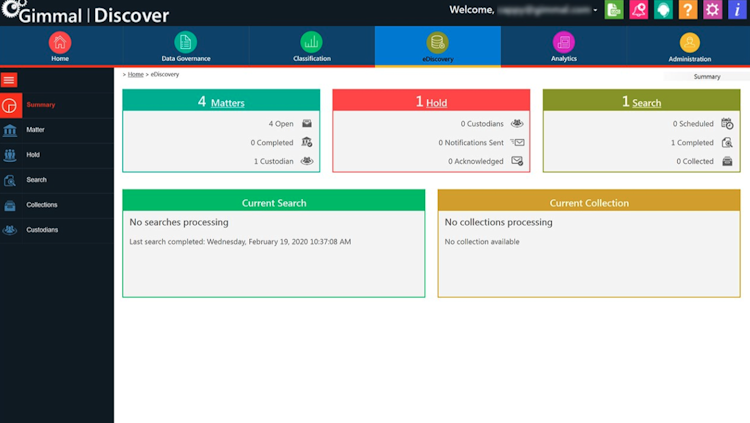Click the '0 Scheduled' text
Viewport: 750px width, 423px height.
coord(693,123)
